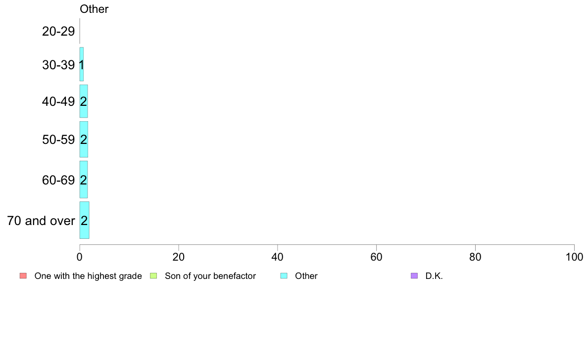Click the red 'One with the highest grade' legend swatch
This screenshot has height=364, width=588.
point(23,276)
